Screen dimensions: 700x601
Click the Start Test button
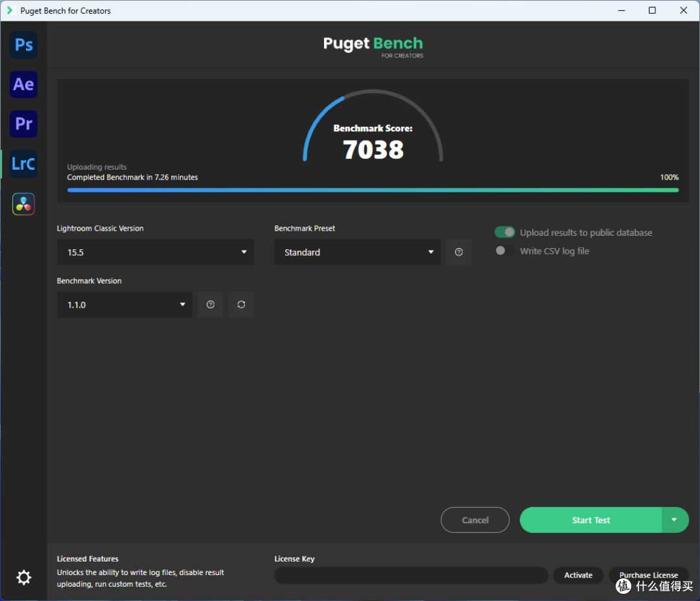click(x=590, y=520)
